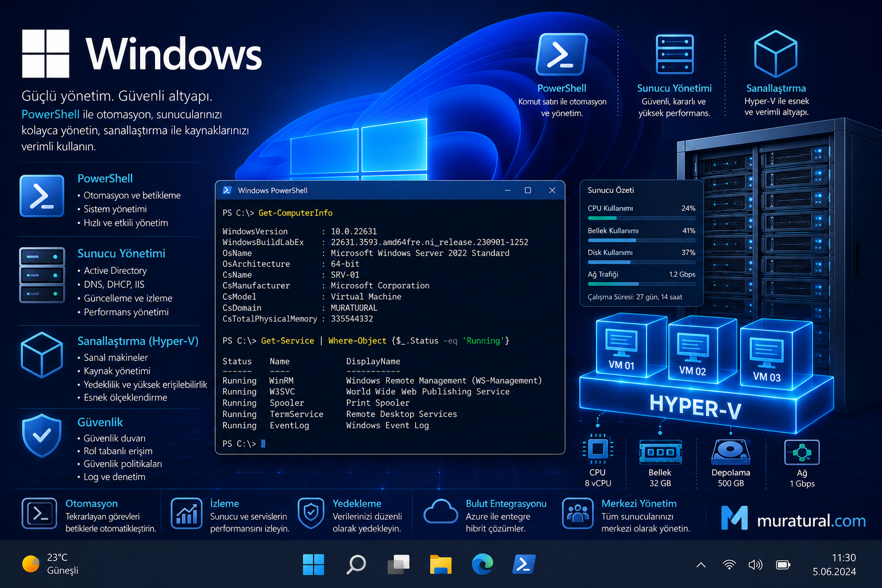Click the muratural.com link text
This screenshot has height=588, width=882.
811,521
